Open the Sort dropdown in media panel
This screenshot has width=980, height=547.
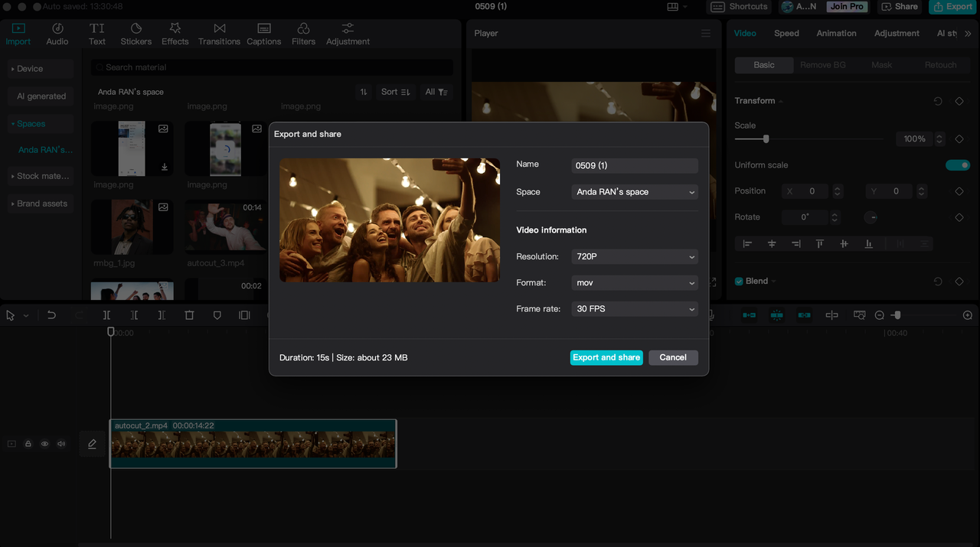click(395, 92)
